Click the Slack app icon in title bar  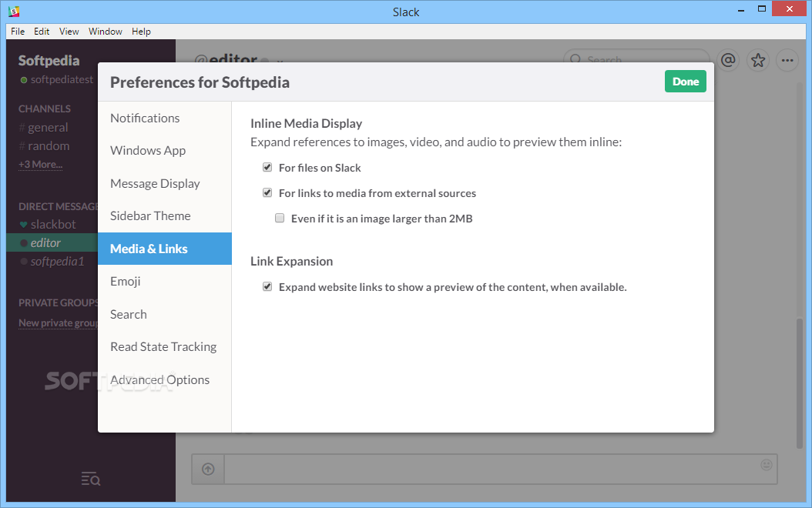(x=14, y=11)
